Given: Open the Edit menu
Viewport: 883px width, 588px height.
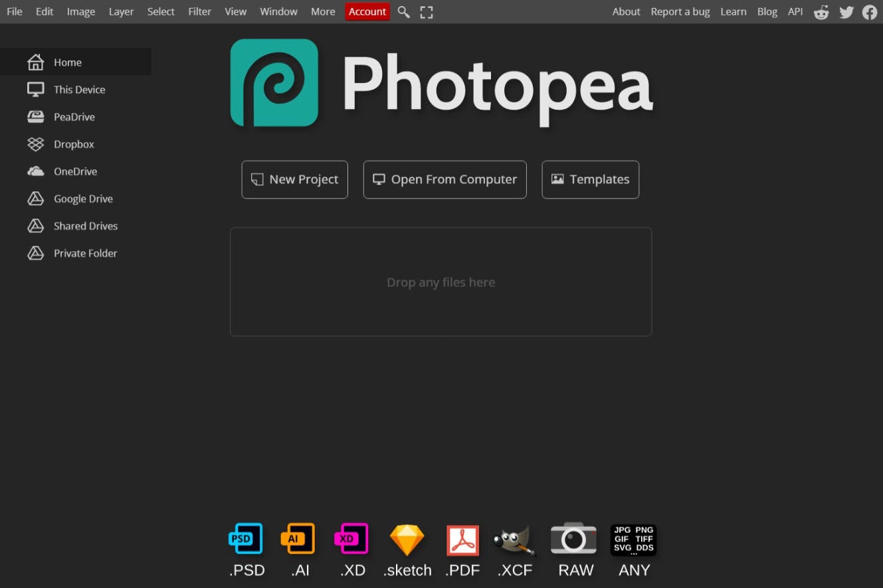Looking at the screenshot, I should coord(45,11).
